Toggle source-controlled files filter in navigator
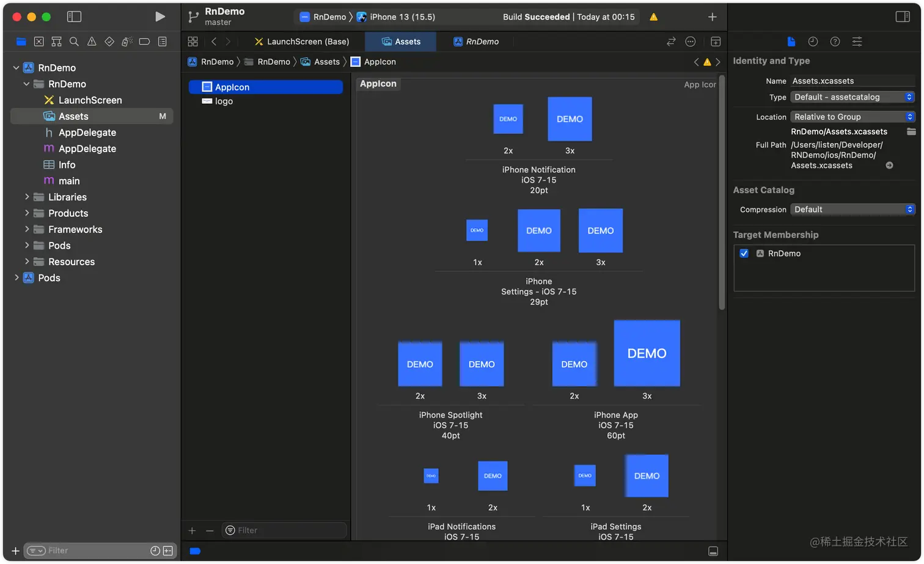 tap(167, 551)
